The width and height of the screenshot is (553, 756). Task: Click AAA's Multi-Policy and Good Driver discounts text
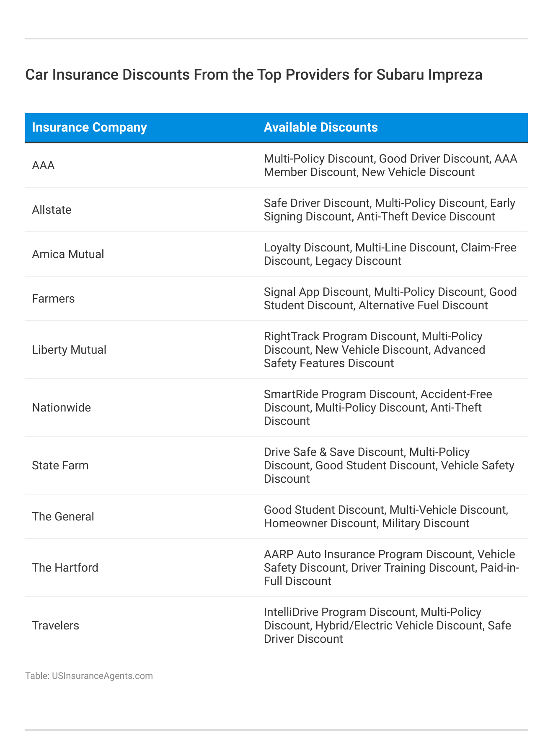377,159
